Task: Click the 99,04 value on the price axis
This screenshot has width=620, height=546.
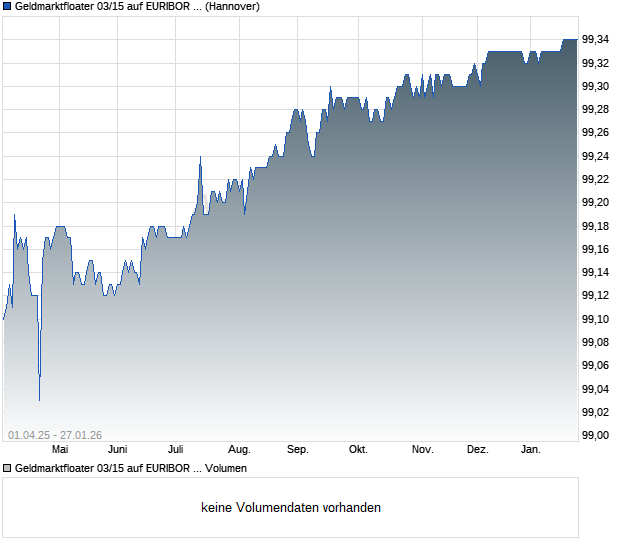Action: coord(595,389)
